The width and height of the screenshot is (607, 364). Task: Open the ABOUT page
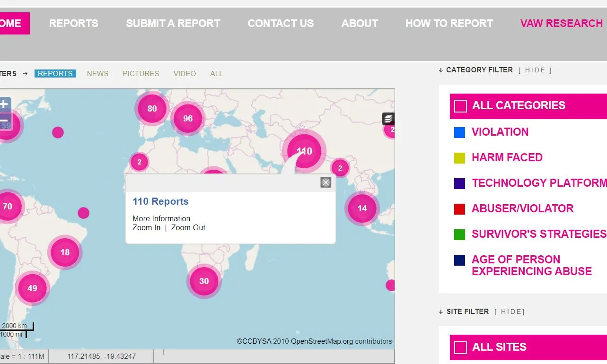coord(360,23)
